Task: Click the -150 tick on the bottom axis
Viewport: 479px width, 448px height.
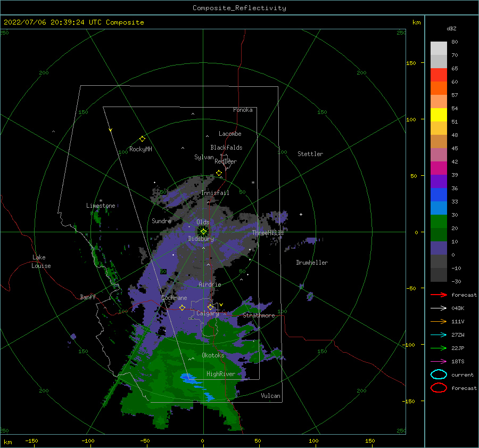Action: coord(31,441)
